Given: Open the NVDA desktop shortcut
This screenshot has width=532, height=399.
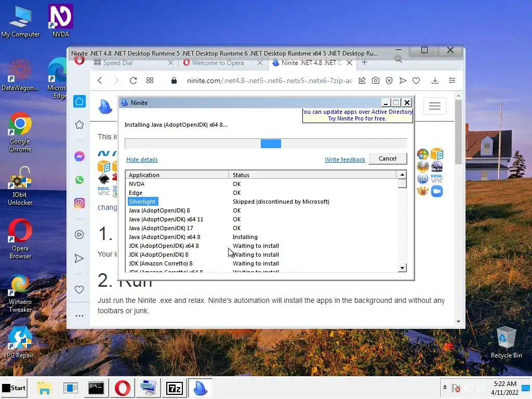Looking at the screenshot, I should tap(61, 21).
